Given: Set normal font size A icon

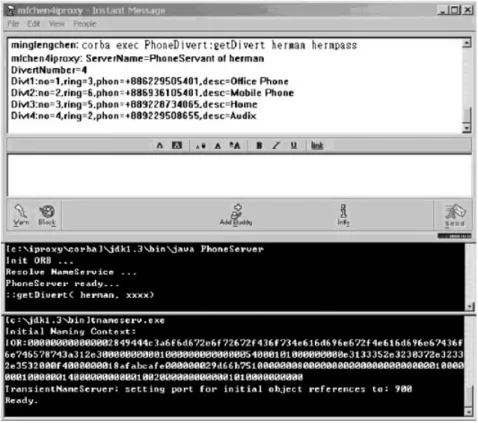Looking at the screenshot, I should coord(218,146).
